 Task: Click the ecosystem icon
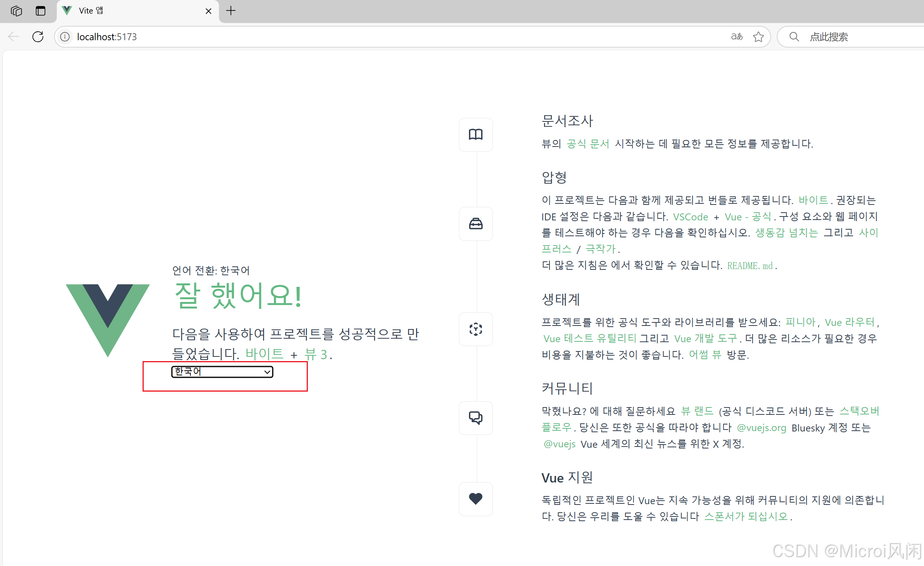click(476, 329)
